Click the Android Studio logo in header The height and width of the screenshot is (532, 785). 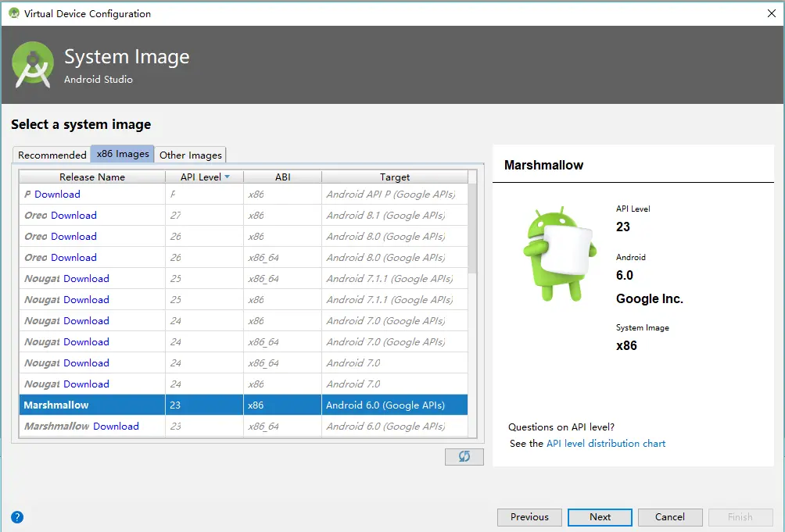pos(33,65)
